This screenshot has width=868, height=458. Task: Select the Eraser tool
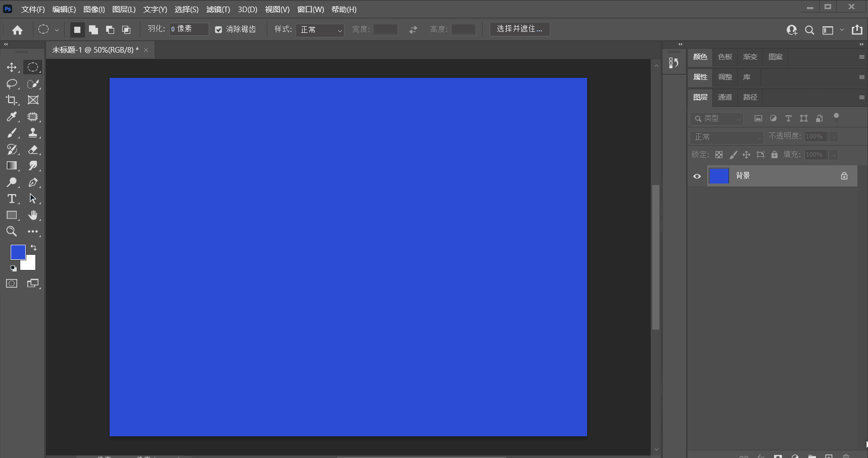(x=33, y=150)
